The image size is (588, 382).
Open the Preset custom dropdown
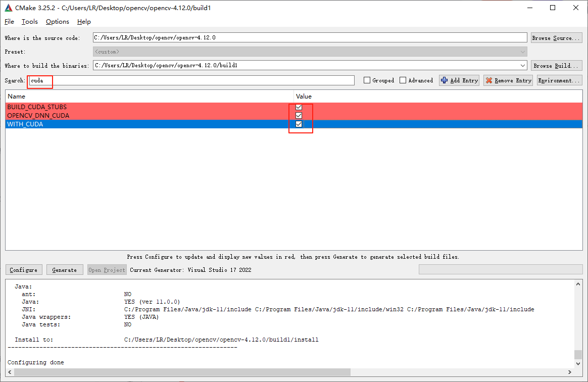pos(310,52)
